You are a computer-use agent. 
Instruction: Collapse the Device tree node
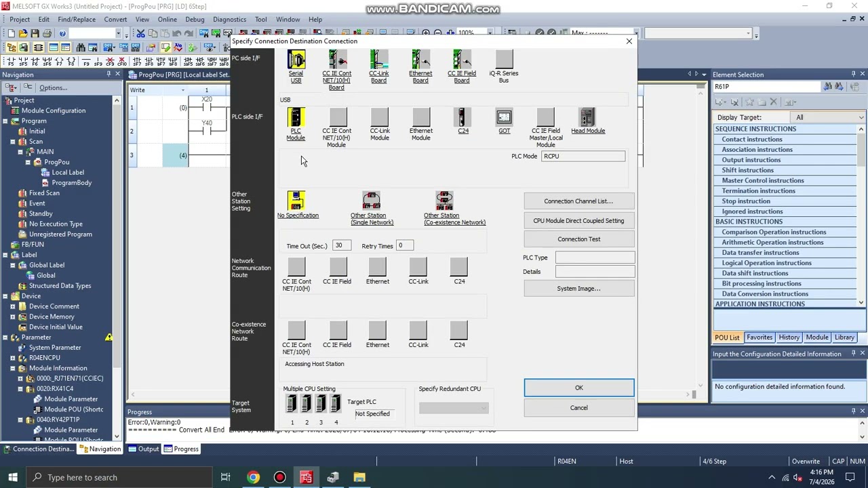click(x=5, y=296)
